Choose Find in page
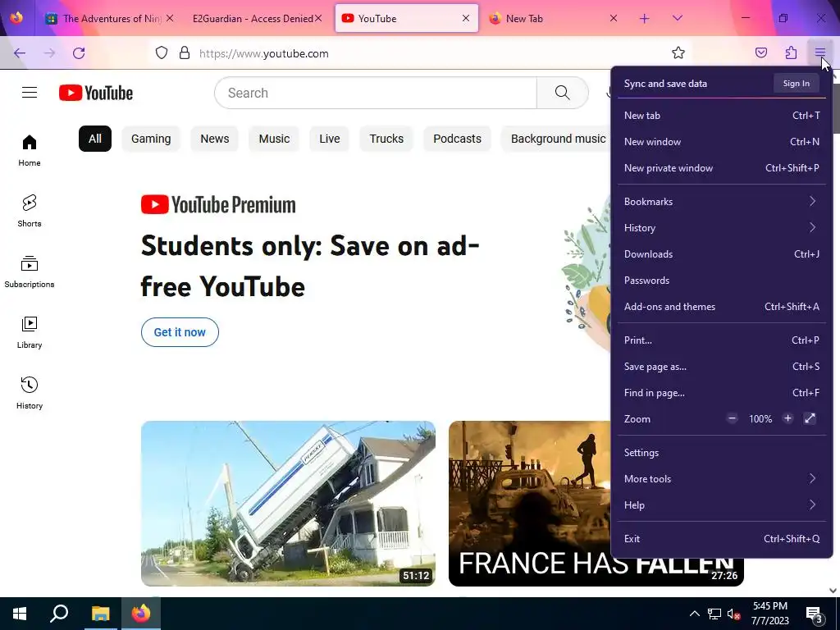The image size is (840, 630). (721, 393)
